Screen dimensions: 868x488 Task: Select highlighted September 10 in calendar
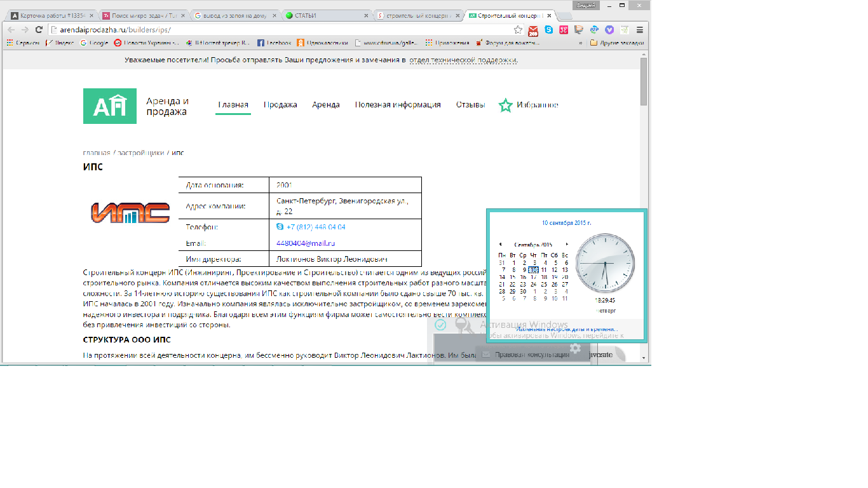[x=533, y=269]
